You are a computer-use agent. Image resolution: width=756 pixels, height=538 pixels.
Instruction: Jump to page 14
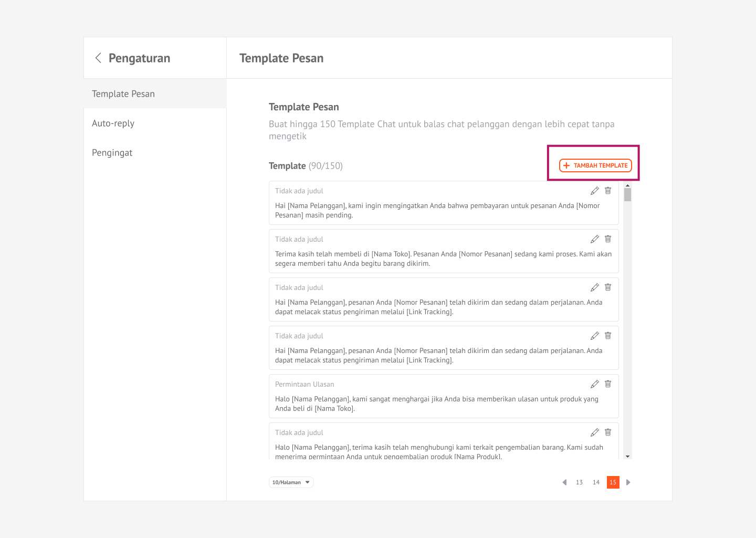pos(596,482)
